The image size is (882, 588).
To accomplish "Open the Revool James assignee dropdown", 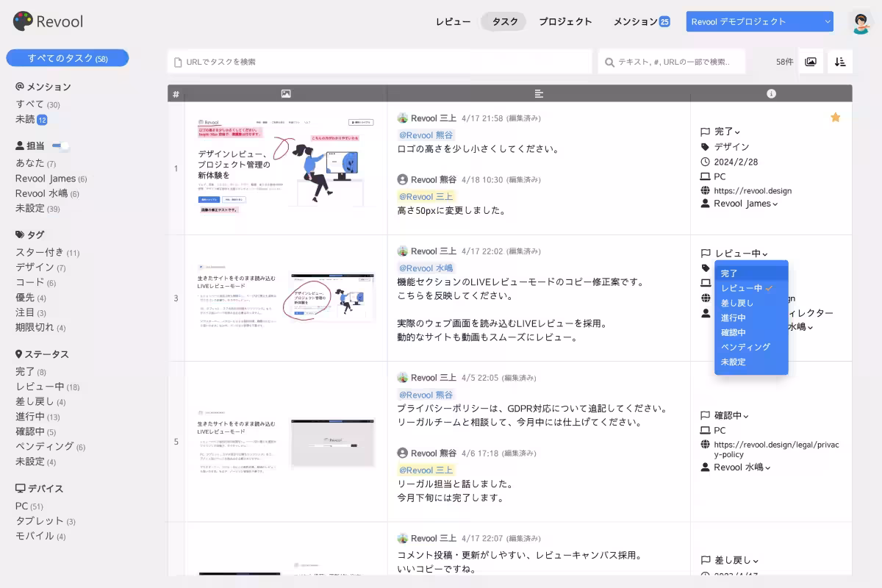I will [742, 203].
